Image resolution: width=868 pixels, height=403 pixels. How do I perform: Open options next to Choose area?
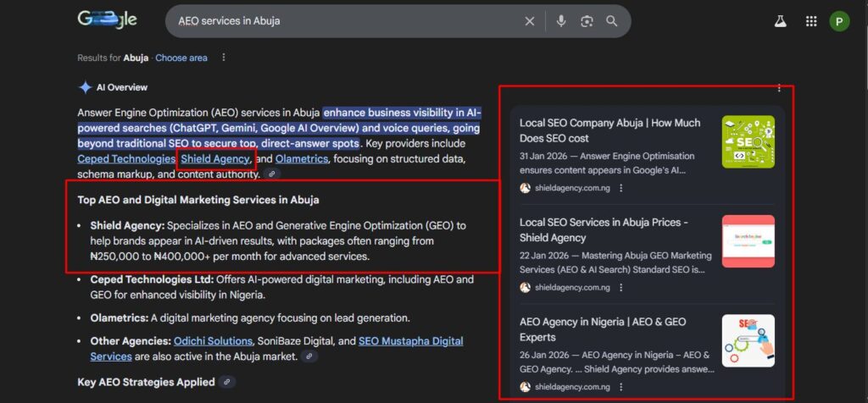coord(224,58)
